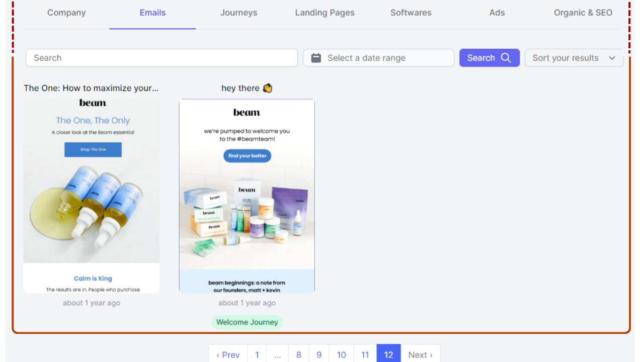
Task: Click the pagination ellipsis
Action: (x=278, y=355)
